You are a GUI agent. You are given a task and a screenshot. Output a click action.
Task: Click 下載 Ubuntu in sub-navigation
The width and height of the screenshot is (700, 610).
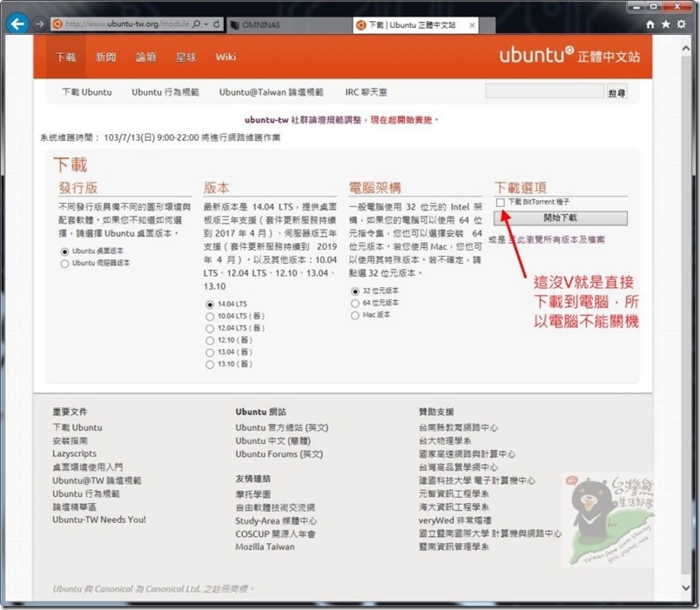87,92
